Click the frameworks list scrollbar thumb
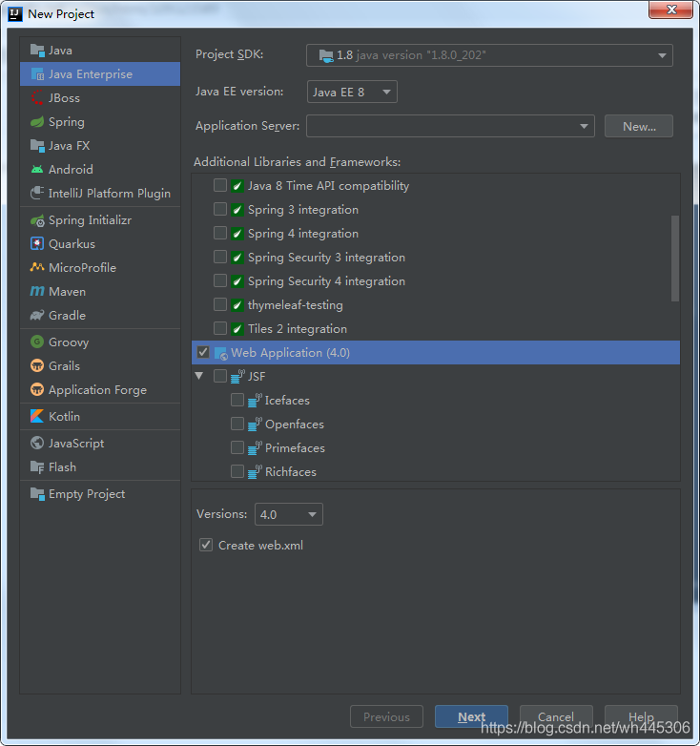 pyautogui.click(x=675, y=259)
